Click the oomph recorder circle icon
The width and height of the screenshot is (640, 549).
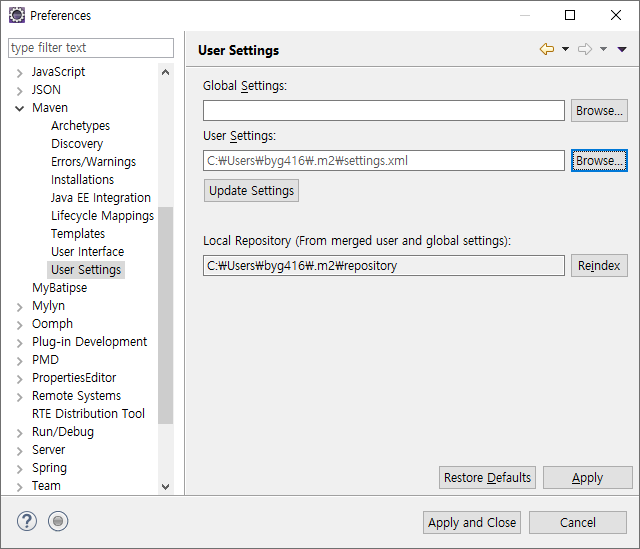(58, 521)
